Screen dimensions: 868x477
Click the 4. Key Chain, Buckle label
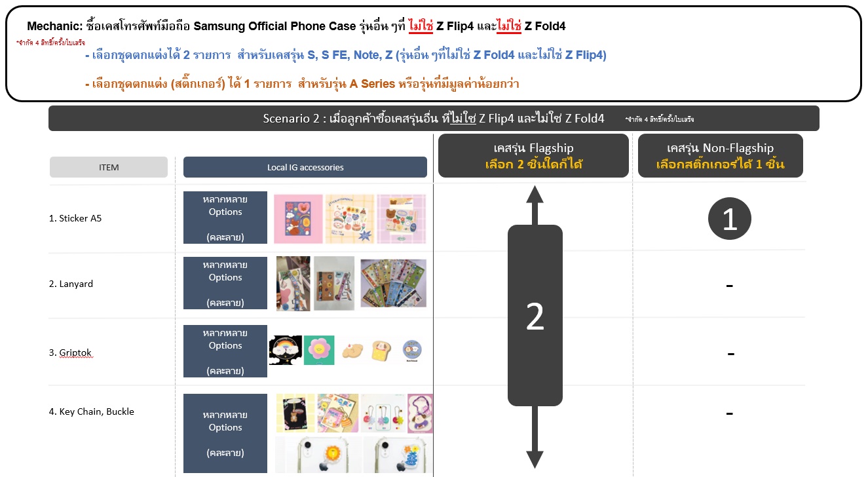[91, 411]
